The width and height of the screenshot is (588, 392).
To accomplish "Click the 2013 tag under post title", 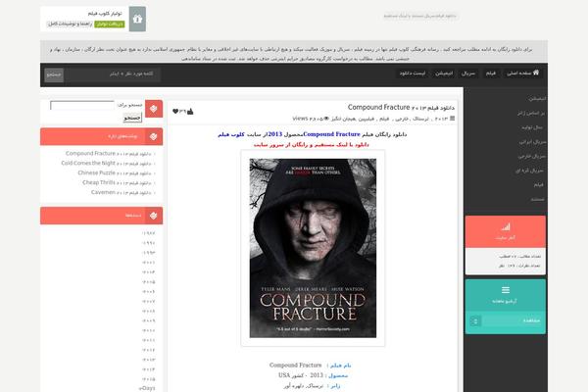I will coord(441,119).
